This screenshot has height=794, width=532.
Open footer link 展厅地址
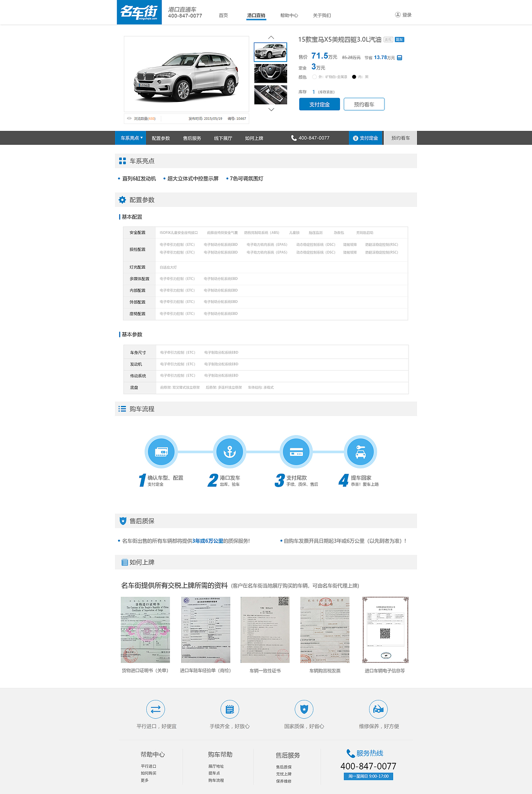tap(216, 766)
